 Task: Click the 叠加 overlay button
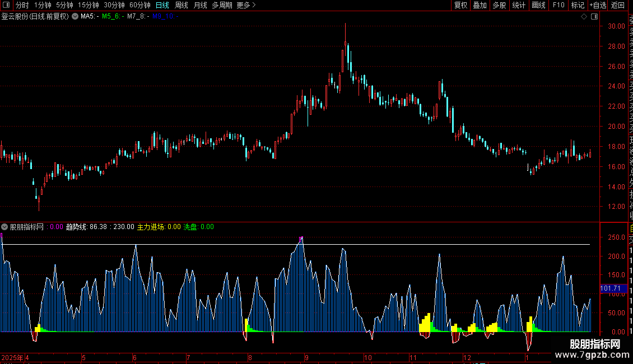tap(480, 5)
